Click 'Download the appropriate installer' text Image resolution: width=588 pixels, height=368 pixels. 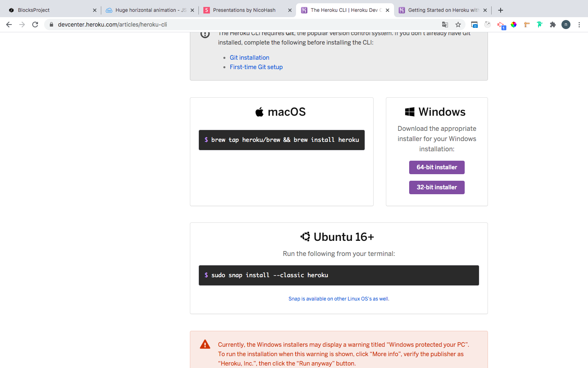(x=437, y=139)
